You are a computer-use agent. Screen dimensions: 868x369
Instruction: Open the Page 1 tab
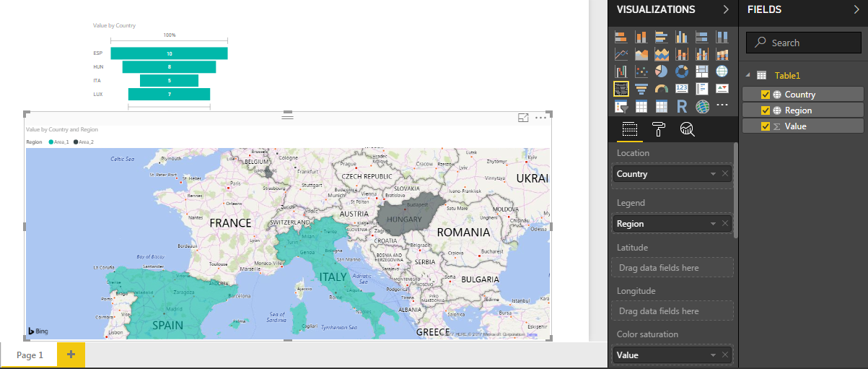pos(30,355)
